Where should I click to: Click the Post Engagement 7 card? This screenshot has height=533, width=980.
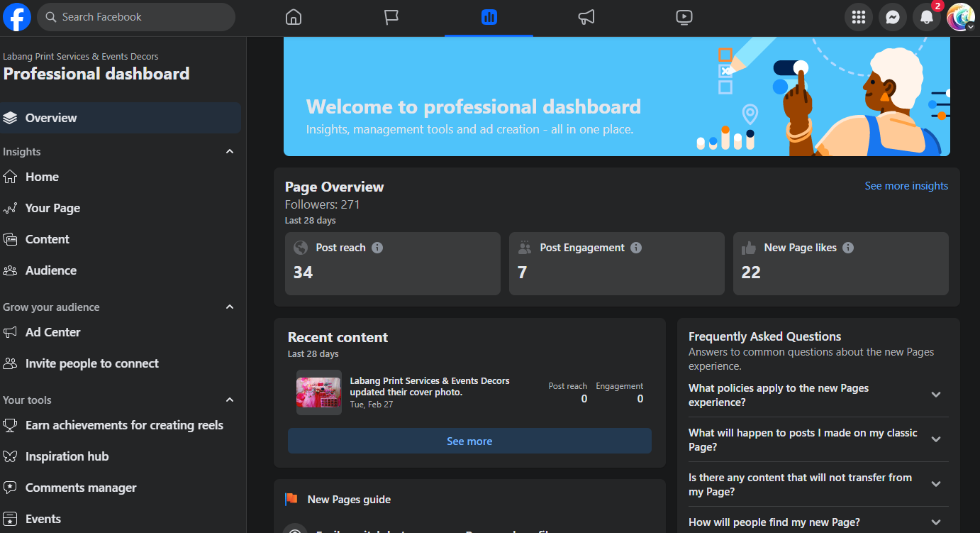tap(617, 263)
